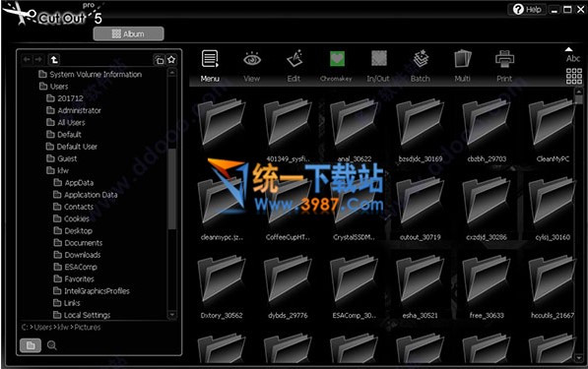Launch the Chromakey tool
This screenshot has width=588, height=369.
pyautogui.click(x=337, y=66)
